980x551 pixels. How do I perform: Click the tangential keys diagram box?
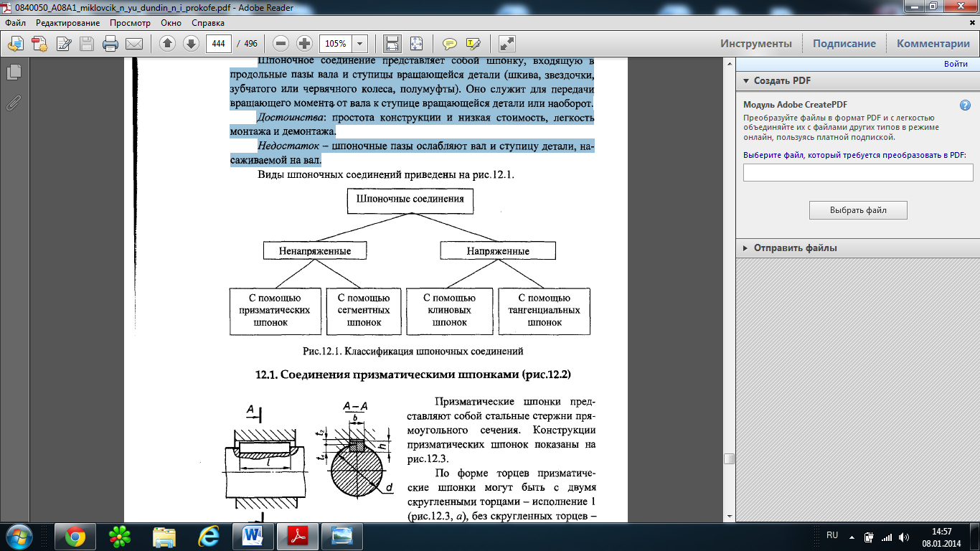coord(545,311)
